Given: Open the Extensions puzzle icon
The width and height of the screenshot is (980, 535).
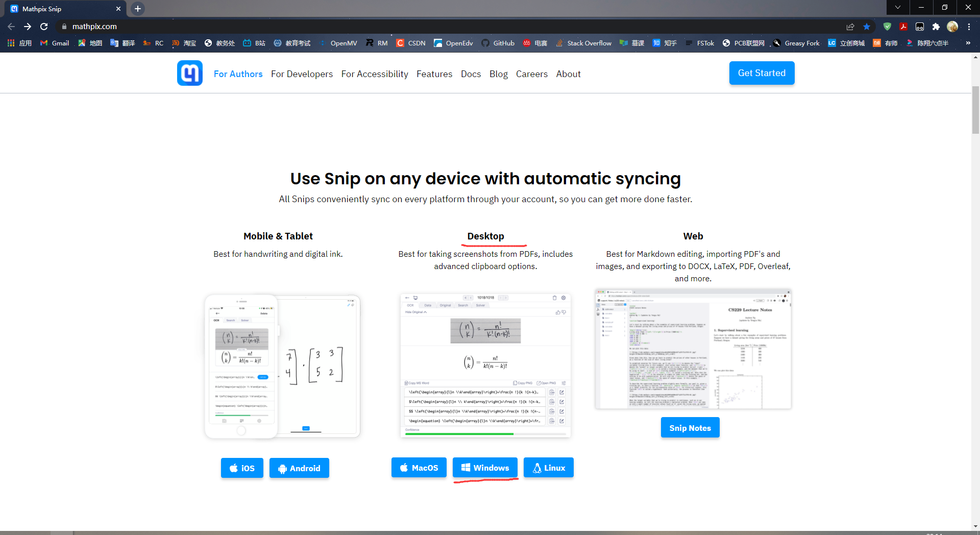Looking at the screenshot, I should coord(936,27).
